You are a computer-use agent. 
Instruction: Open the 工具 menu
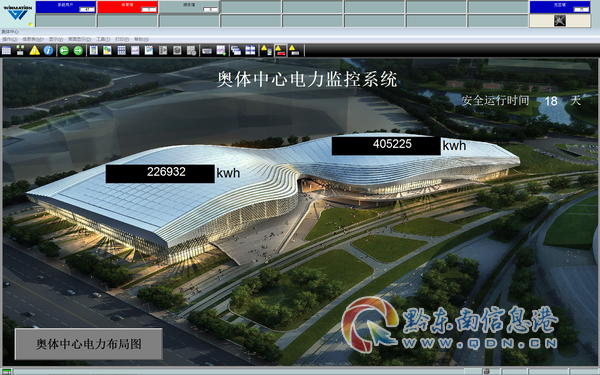coord(103,39)
